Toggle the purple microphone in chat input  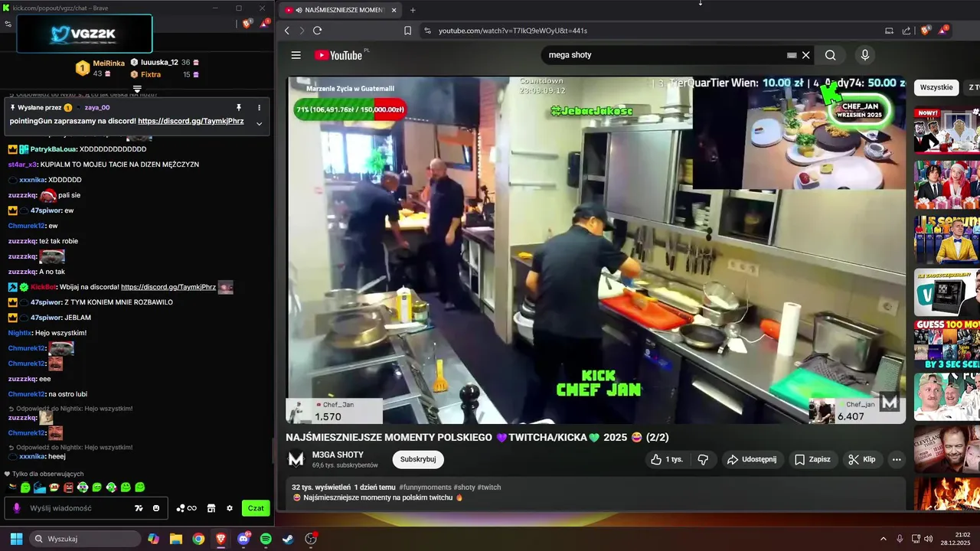17,508
